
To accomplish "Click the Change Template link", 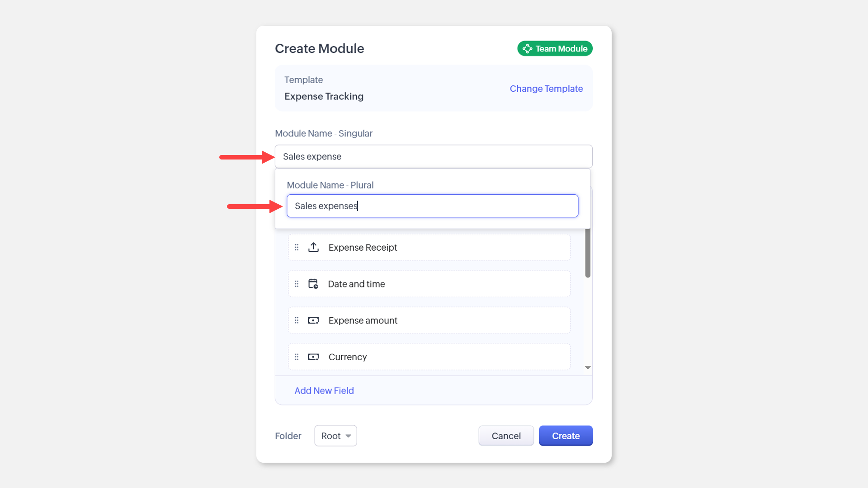I will [x=546, y=89].
